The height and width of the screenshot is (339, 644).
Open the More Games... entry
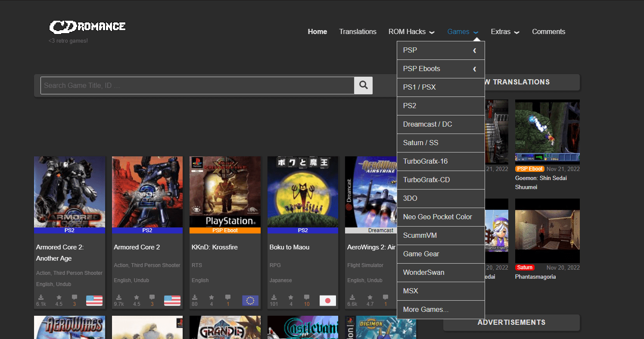point(441,309)
